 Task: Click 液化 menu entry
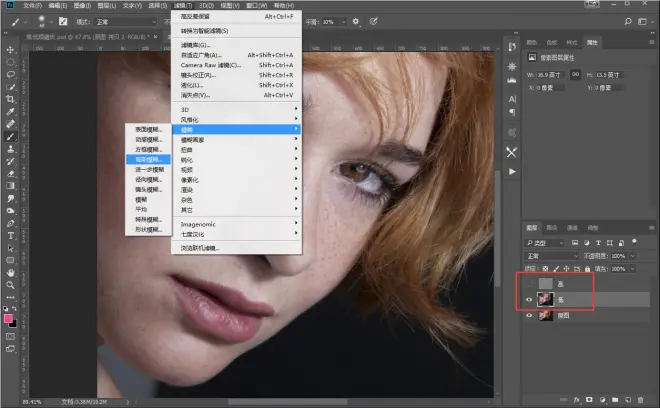[x=237, y=85]
